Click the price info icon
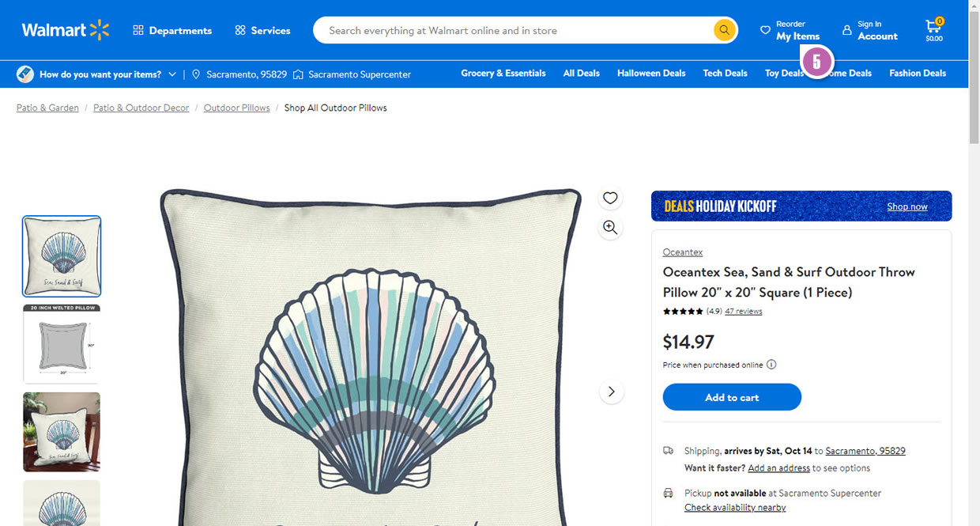 (771, 365)
